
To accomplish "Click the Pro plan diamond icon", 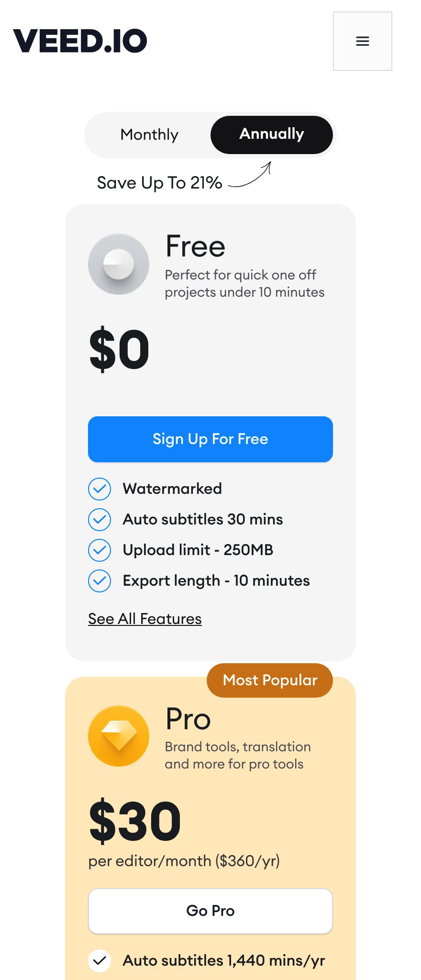I will pos(119,736).
